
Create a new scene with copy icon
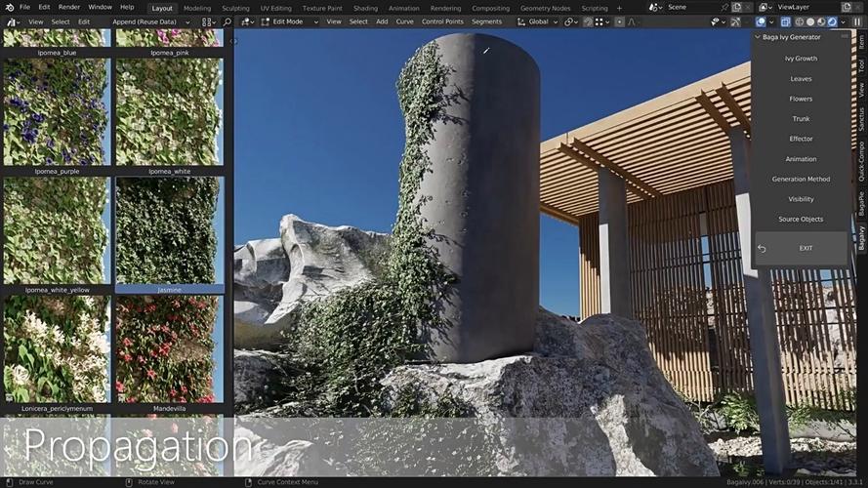click(737, 7)
